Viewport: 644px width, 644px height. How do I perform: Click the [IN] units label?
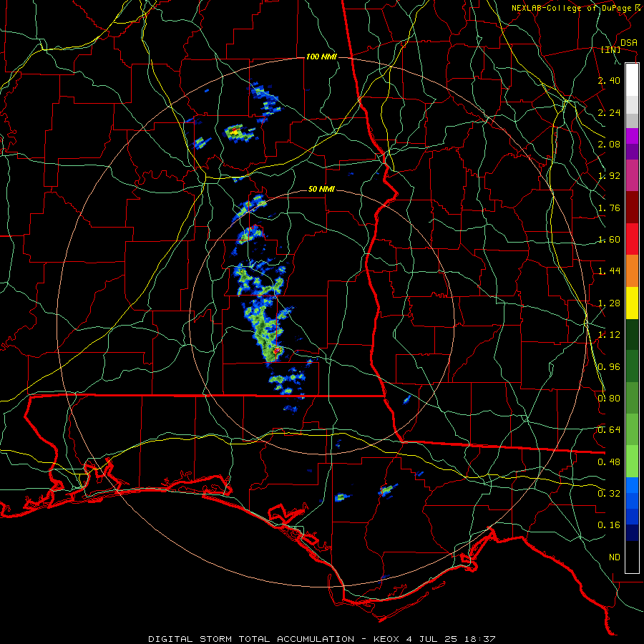point(611,50)
